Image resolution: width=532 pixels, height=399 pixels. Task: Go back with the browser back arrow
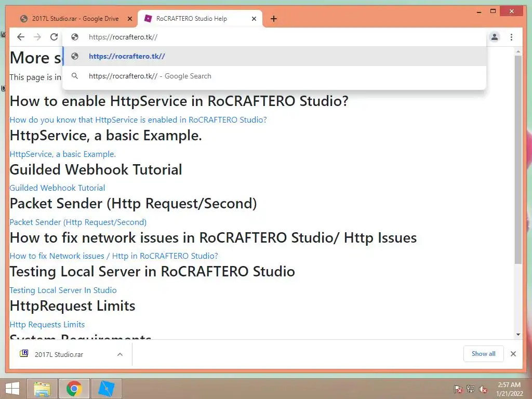click(x=21, y=37)
